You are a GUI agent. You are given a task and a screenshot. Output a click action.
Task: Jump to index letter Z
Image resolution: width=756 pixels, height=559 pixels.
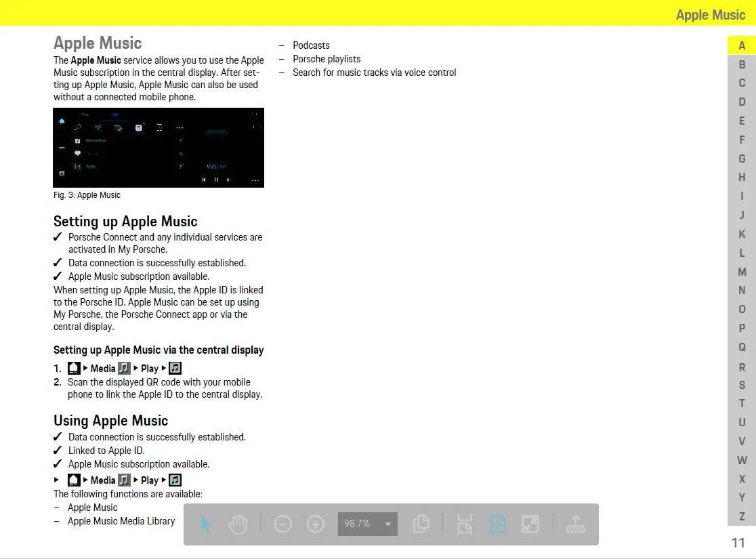[x=742, y=516]
